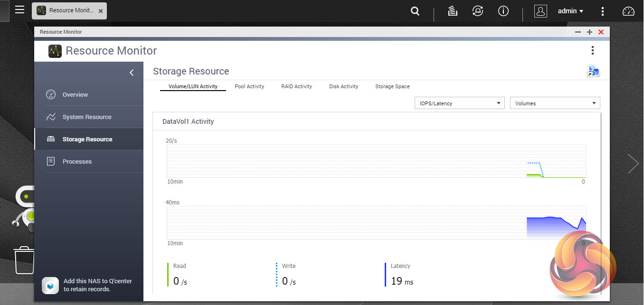Close the Resource Monitor taskbar tab

[x=101, y=10]
